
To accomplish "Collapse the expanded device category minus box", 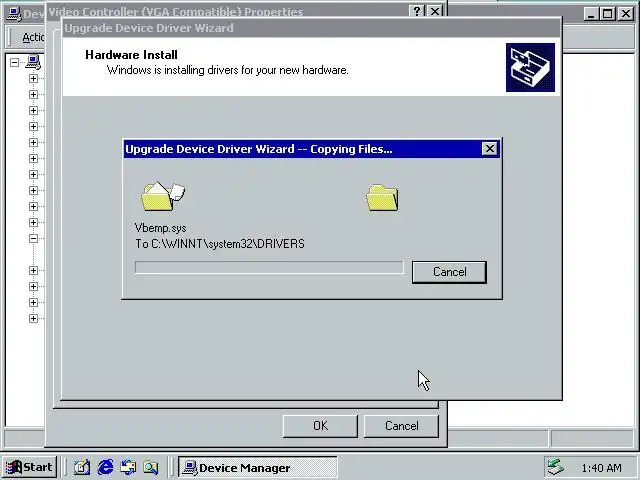I will (x=33, y=238).
